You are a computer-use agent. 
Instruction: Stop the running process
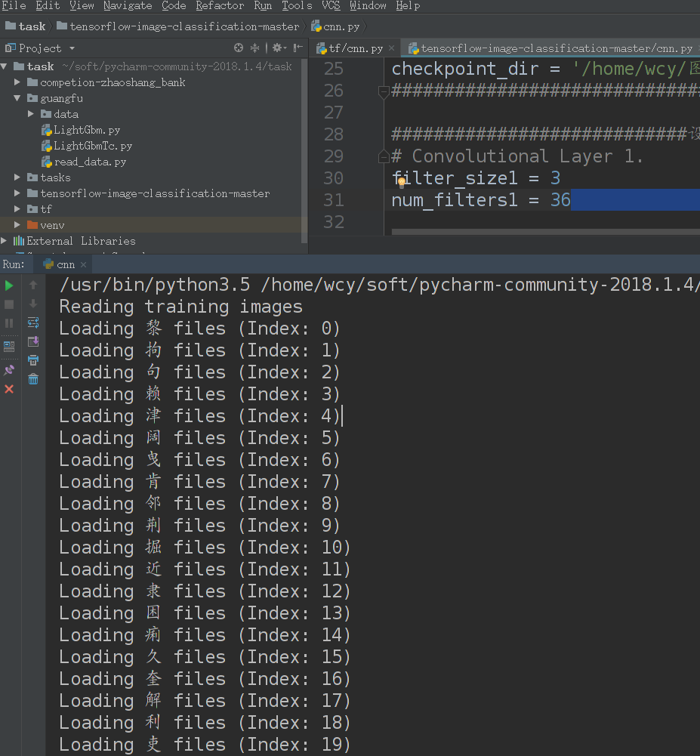coord(9,304)
